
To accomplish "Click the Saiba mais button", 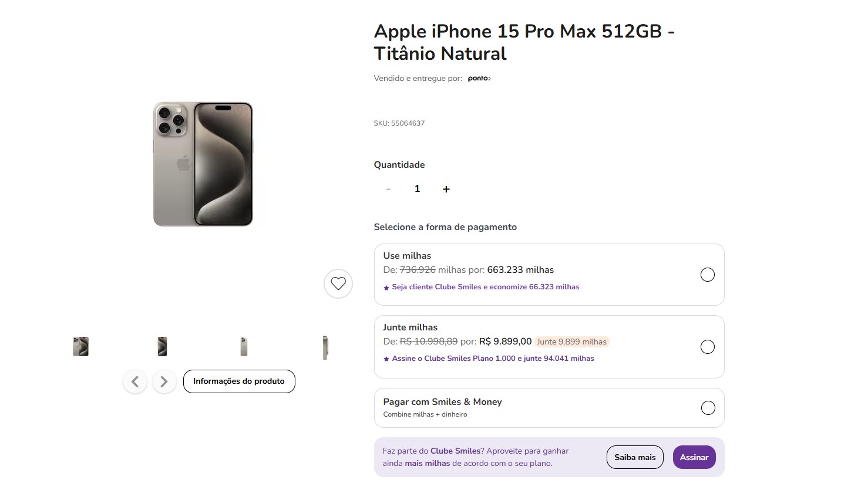I will 635,457.
